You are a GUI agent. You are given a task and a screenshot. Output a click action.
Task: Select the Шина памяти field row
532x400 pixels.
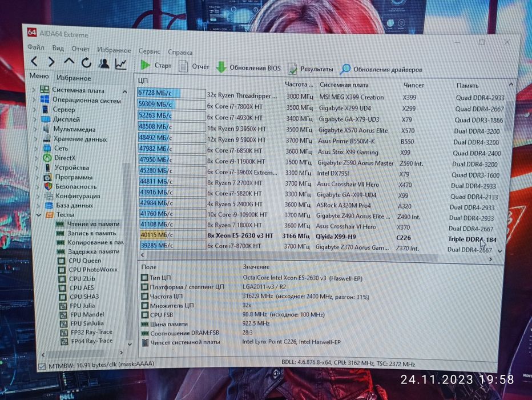click(205, 323)
